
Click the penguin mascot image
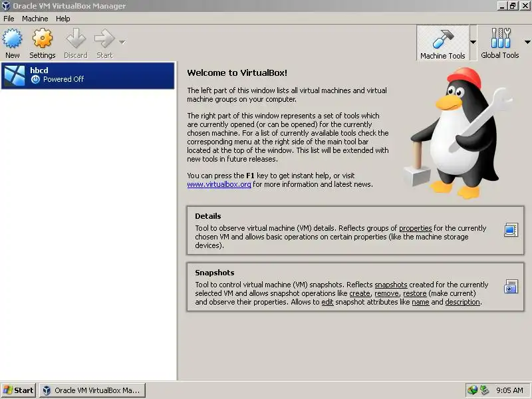click(458, 133)
